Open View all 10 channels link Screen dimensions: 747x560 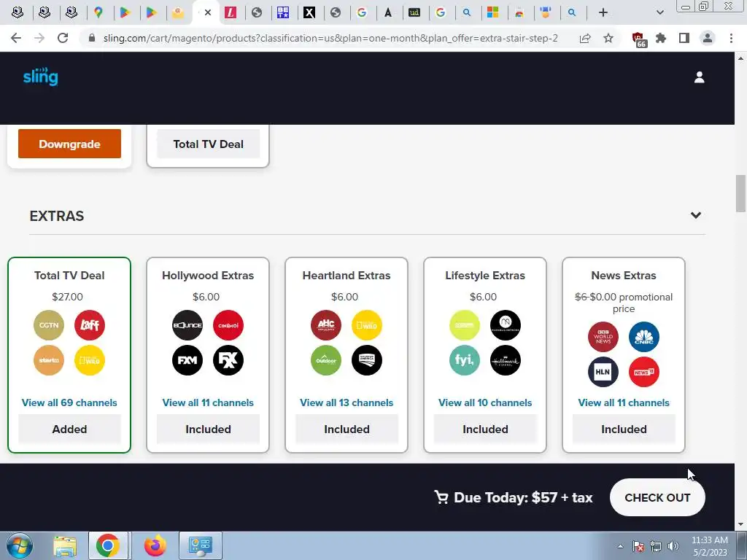tap(485, 402)
